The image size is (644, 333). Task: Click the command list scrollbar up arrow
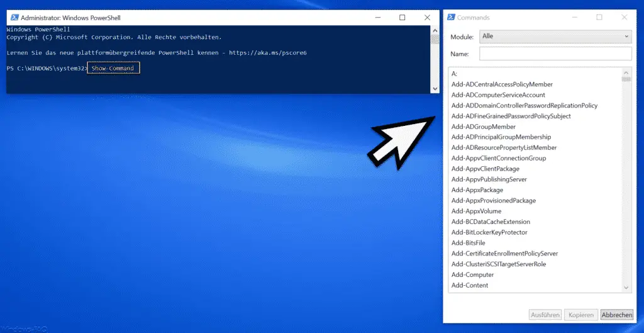click(x=626, y=73)
